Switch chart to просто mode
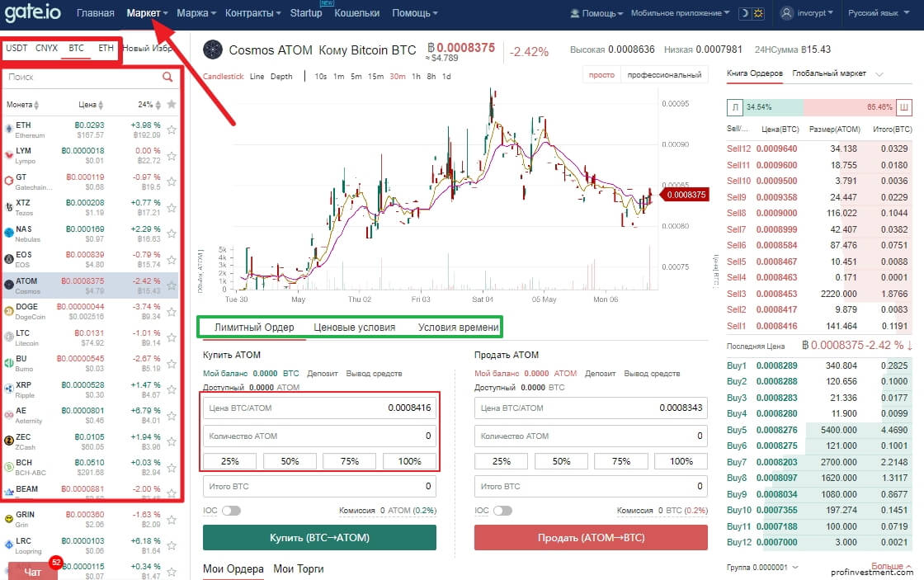 point(601,75)
